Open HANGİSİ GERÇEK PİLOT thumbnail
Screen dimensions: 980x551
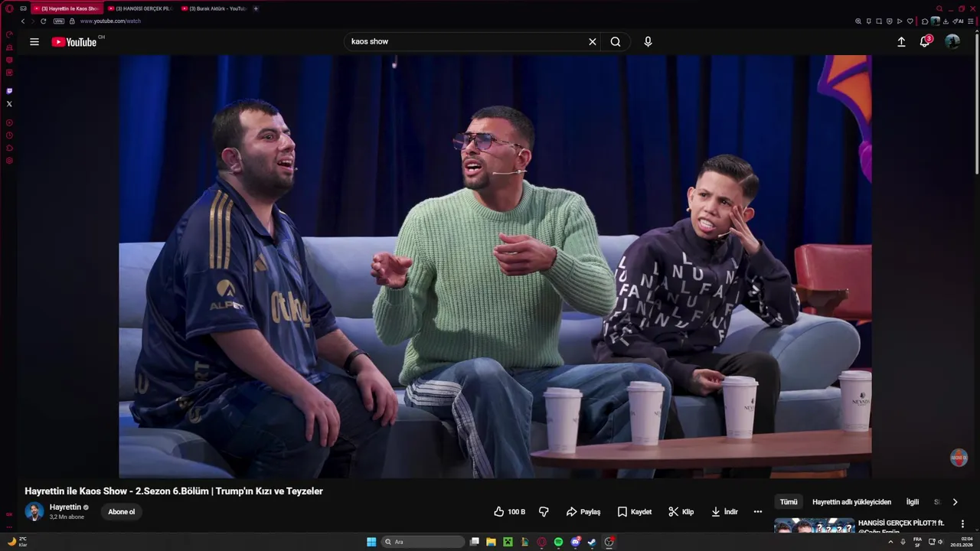coord(814,525)
